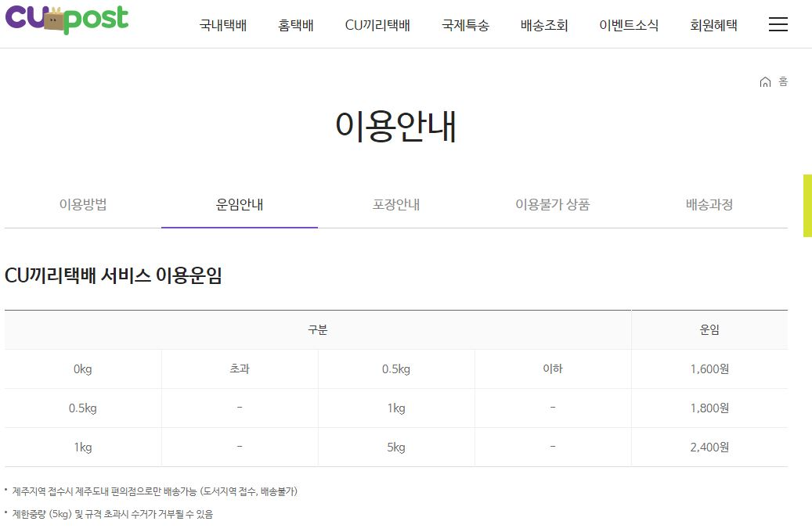Click the 0kg table cell
The image size is (812, 532).
[83, 369]
